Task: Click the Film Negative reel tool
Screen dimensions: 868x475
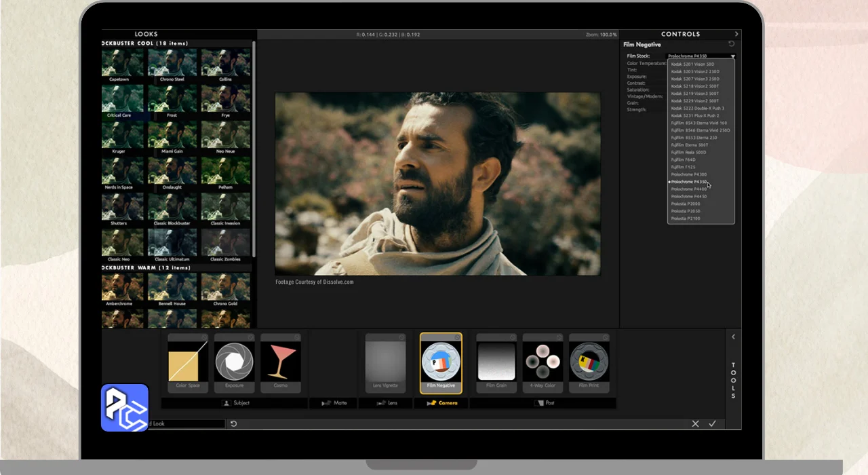Action: [441, 362]
